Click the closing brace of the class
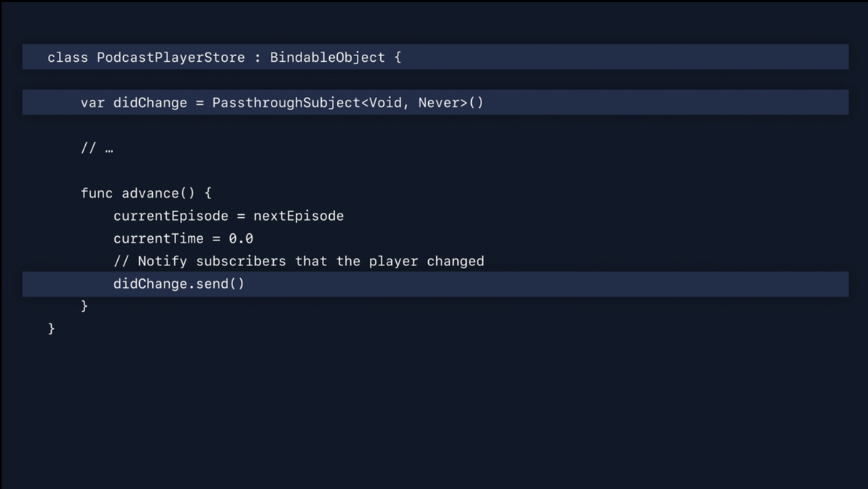The width and height of the screenshot is (868, 489). (x=52, y=329)
